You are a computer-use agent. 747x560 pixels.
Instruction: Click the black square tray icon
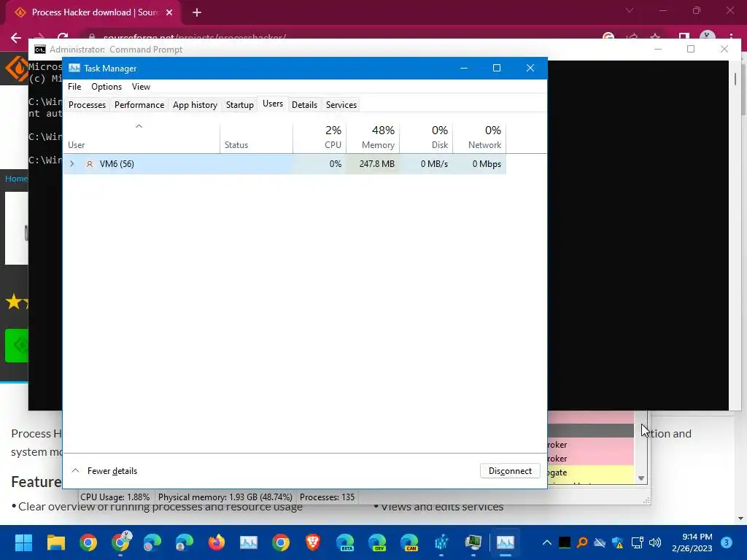tap(565, 542)
